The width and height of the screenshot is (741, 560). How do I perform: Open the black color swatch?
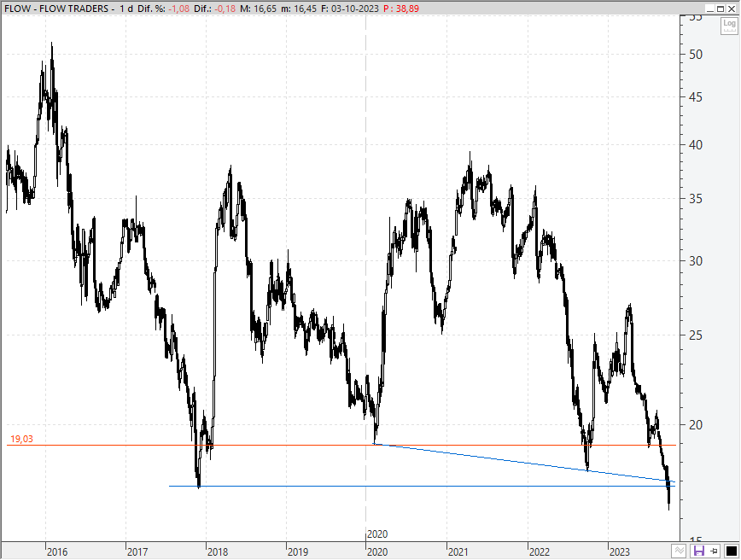click(731, 551)
